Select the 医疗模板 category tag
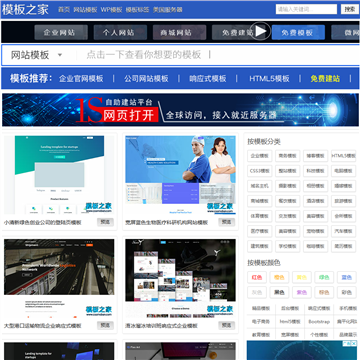360x360 pixels. (x=260, y=231)
